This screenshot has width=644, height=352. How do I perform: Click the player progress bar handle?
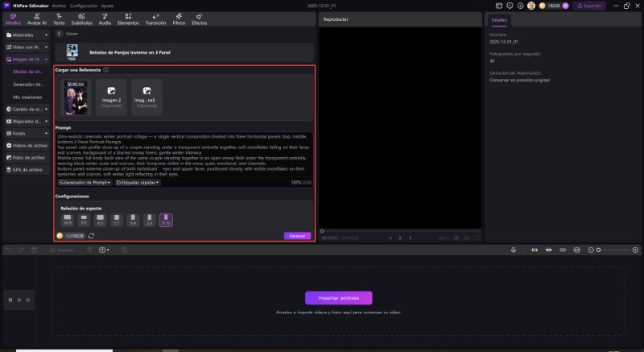(322, 231)
